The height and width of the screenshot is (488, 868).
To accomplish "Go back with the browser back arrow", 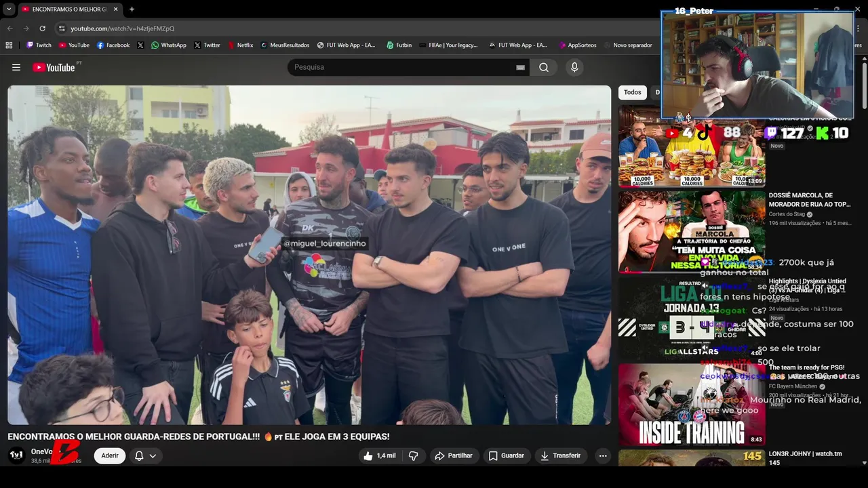I will coord(9,28).
